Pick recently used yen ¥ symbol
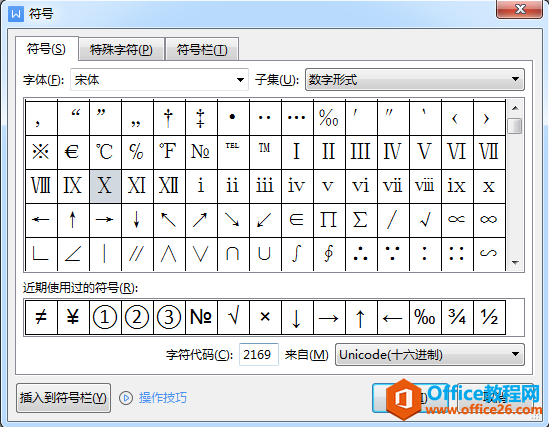549x427 pixels. coord(73,317)
